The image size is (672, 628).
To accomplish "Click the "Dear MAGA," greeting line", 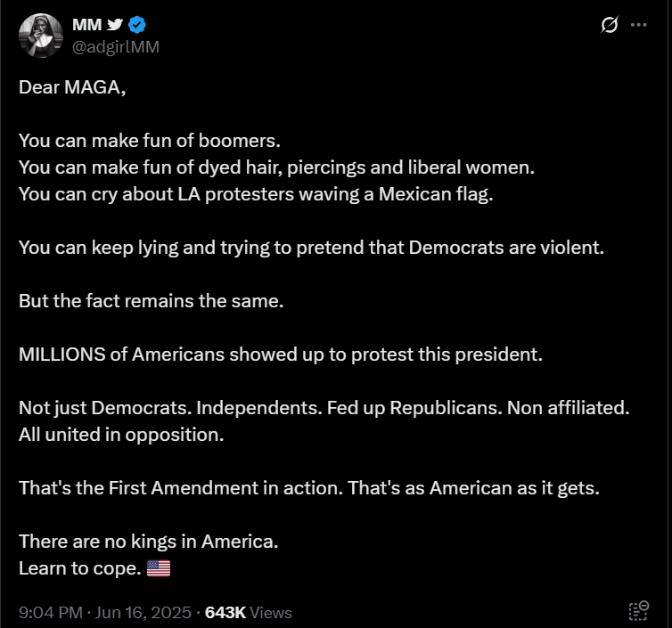I will coord(72,87).
